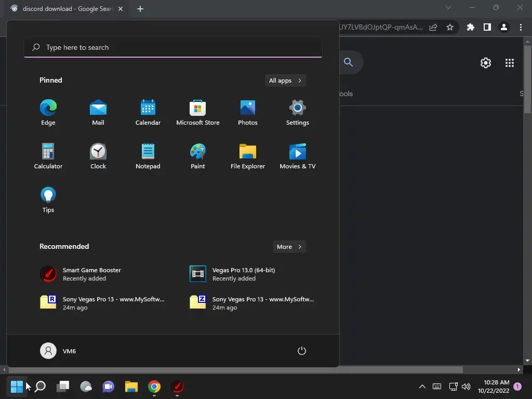Click Chrome horizontal scrollbar thumb
This screenshot has width=532, height=399.
(x=235, y=369)
